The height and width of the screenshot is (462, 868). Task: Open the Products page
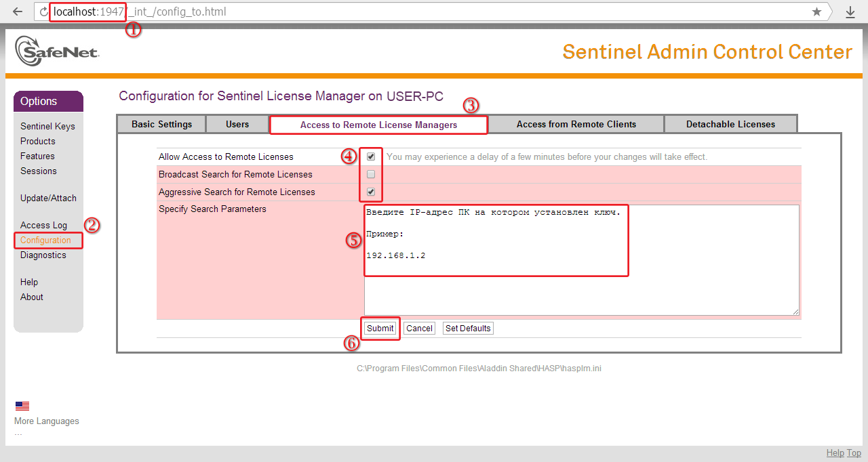coord(38,141)
